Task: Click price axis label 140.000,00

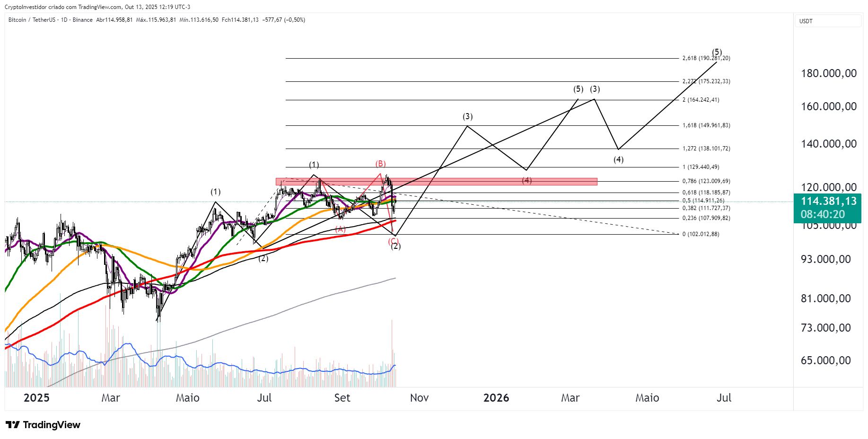Action: pos(828,144)
